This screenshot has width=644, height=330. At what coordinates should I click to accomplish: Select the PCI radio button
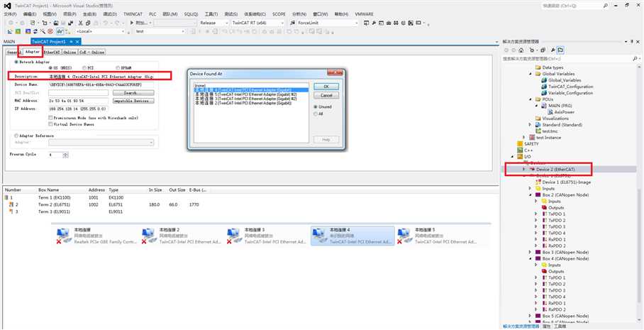84,68
